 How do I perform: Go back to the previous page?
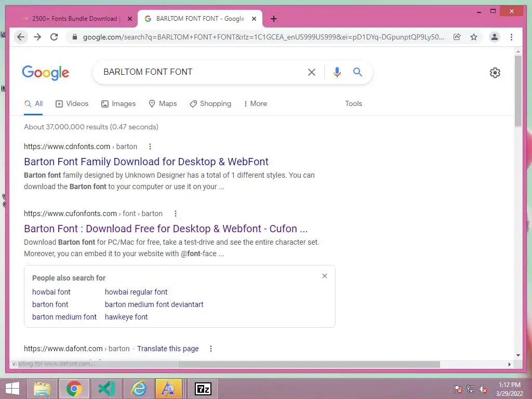pyautogui.click(x=21, y=37)
